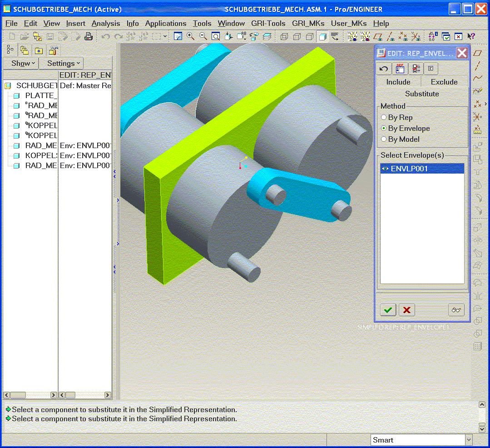This screenshot has width=490, height=448.
Task: Switch to No Hidden display
Action: (x=309, y=37)
